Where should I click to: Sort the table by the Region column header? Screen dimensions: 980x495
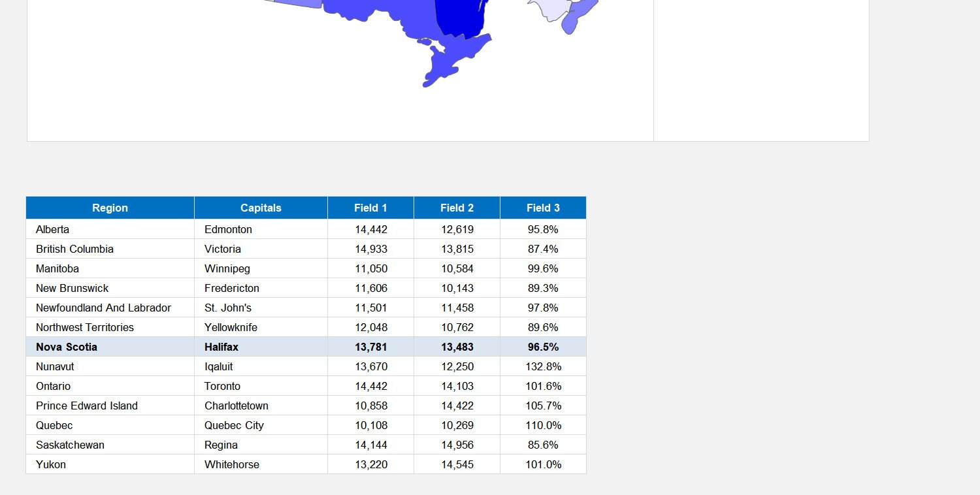[x=110, y=208]
